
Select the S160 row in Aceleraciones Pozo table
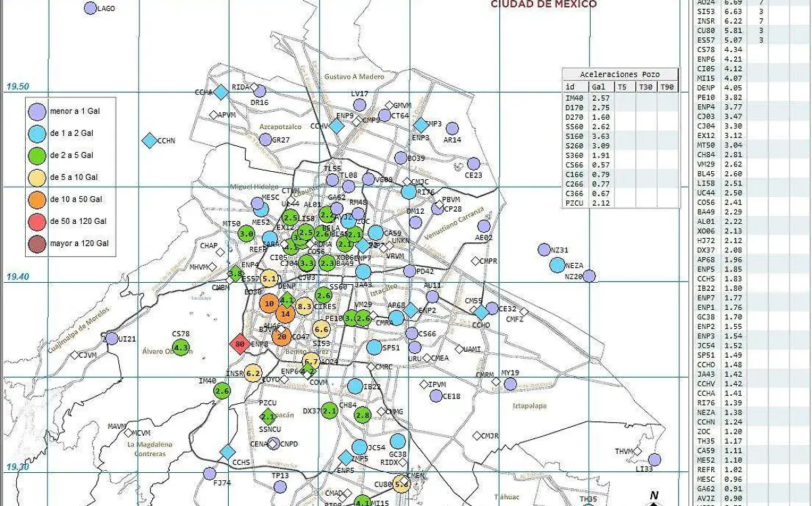point(574,136)
